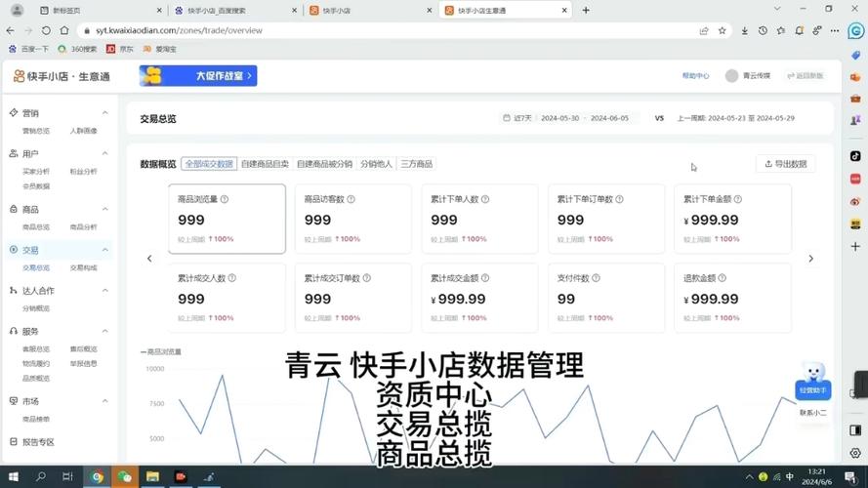868x488 pixels.
Task: Open 交易构成 in the sidebar
Action: 84,267
